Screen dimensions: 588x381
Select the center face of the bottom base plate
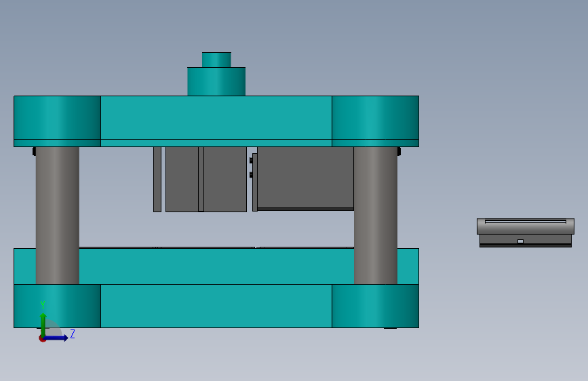pos(216,306)
